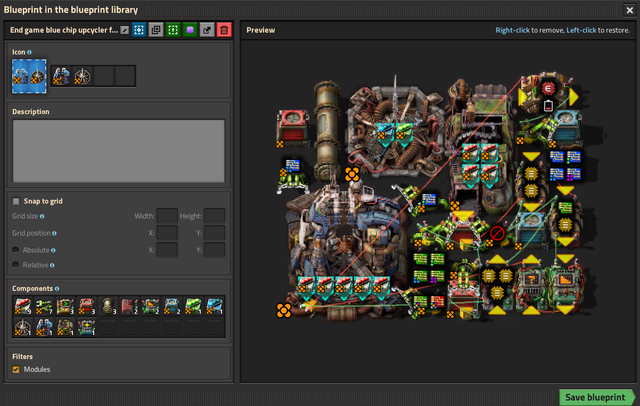The image size is (640, 406).
Task: Click spired building component in second row
Action: click(x=23, y=327)
